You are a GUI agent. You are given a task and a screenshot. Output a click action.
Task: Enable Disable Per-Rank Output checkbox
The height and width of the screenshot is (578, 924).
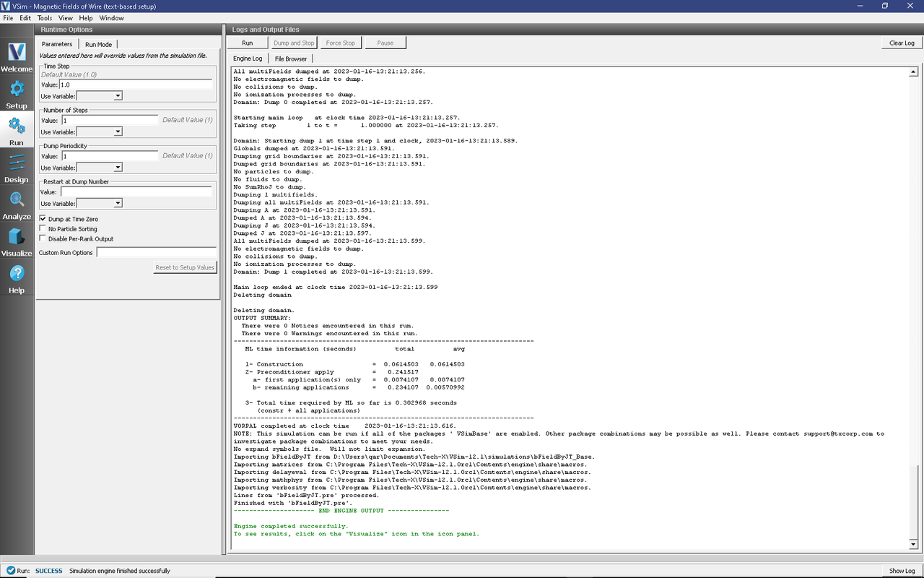(x=43, y=239)
